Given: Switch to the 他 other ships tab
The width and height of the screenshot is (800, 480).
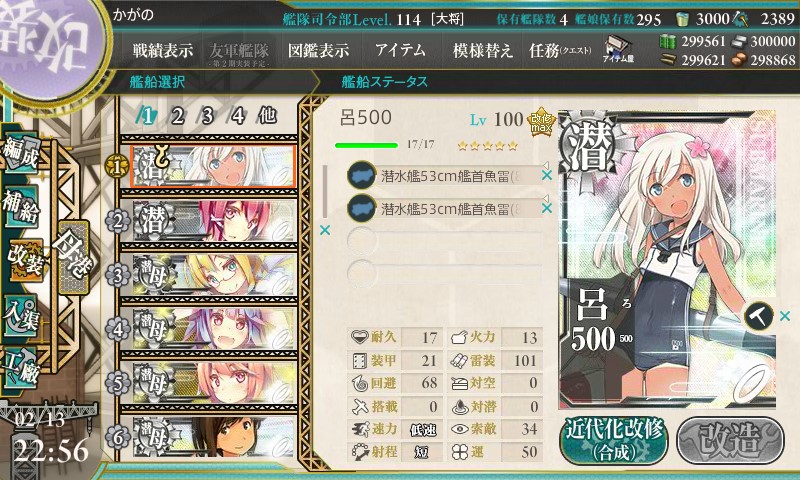Looking at the screenshot, I should tap(267, 116).
